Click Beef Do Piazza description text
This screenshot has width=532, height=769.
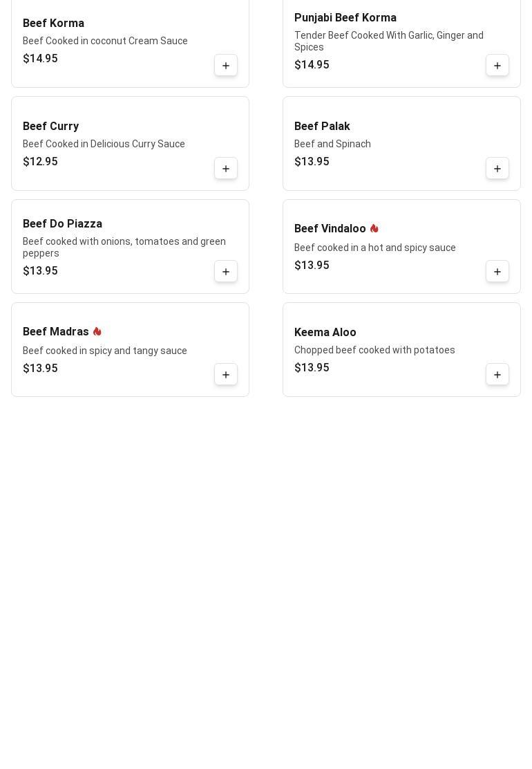pyautogui.click(x=124, y=247)
